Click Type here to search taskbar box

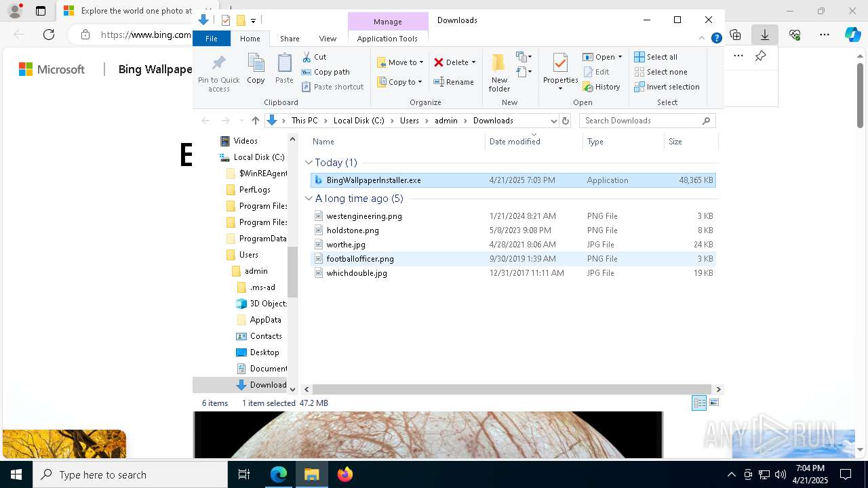[x=130, y=474]
